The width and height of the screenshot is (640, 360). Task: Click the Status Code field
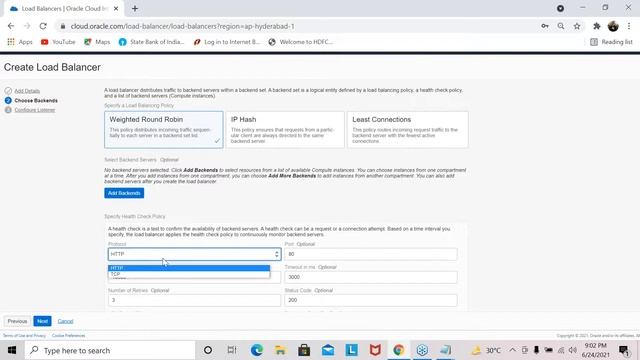(371, 300)
